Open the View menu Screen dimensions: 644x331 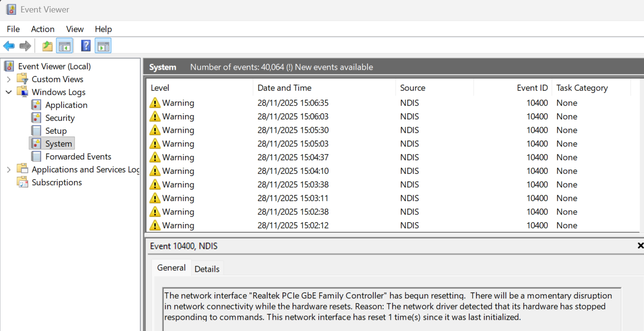(x=75, y=29)
